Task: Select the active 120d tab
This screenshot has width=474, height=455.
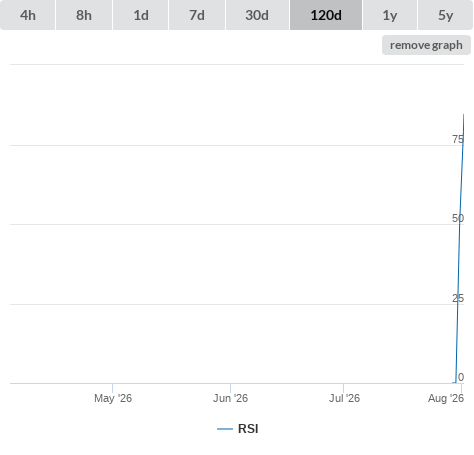Action: pyautogui.click(x=326, y=15)
